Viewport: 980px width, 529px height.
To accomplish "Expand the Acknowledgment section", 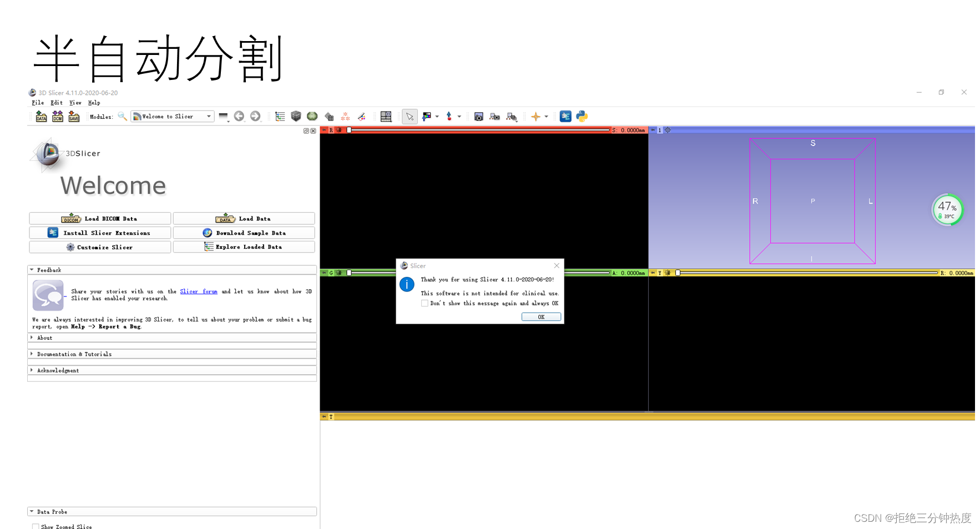I will coord(172,370).
